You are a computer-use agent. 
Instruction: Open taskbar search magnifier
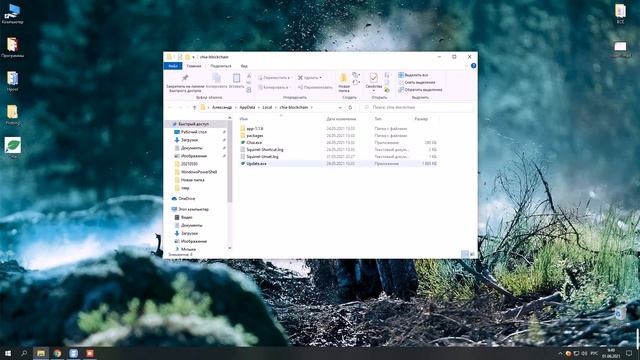click(x=24, y=353)
